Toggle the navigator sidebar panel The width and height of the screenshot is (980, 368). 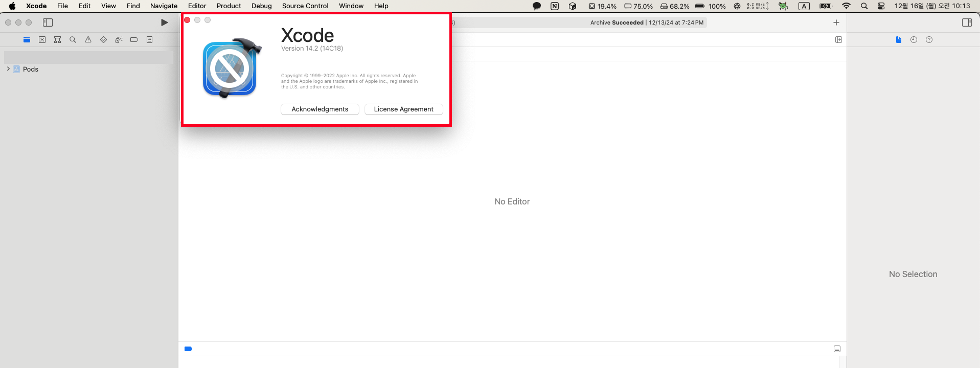tap(48, 22)
